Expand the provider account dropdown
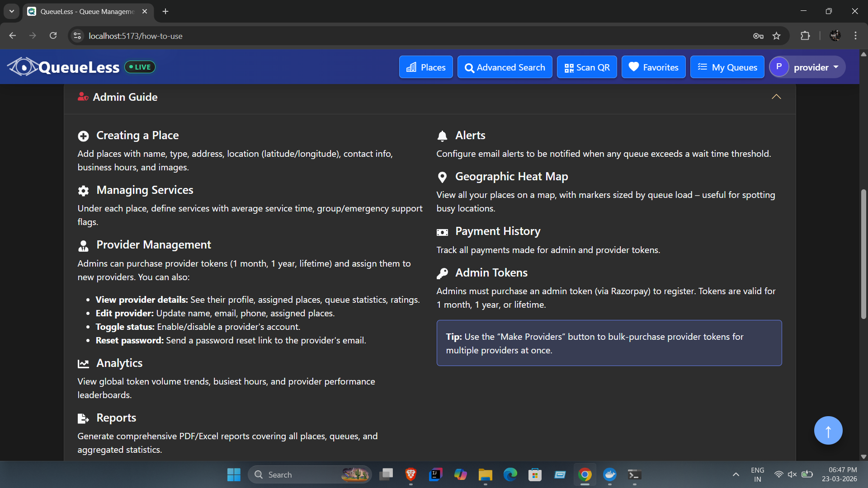 pyautogui.click(x=807, y=67)
